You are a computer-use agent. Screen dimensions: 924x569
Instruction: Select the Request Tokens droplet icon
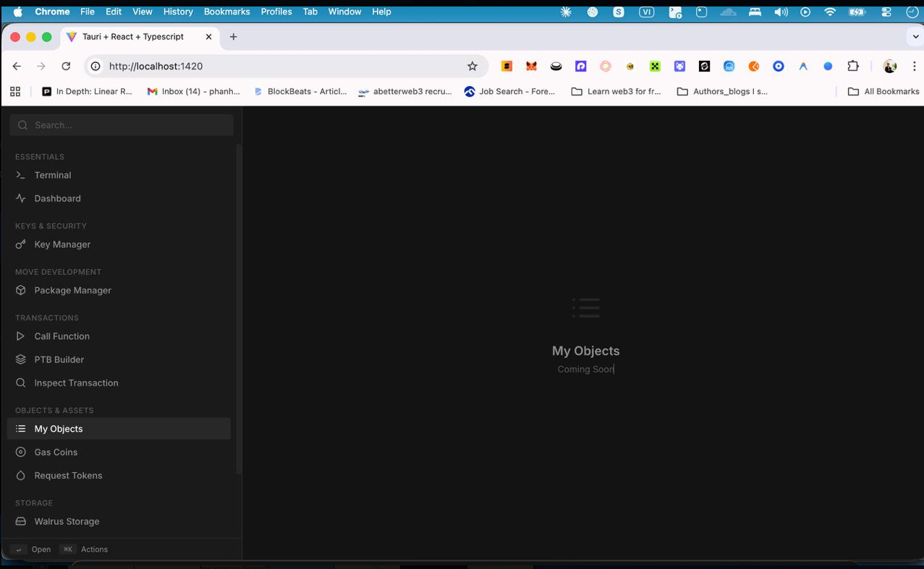tap(21, 475)
